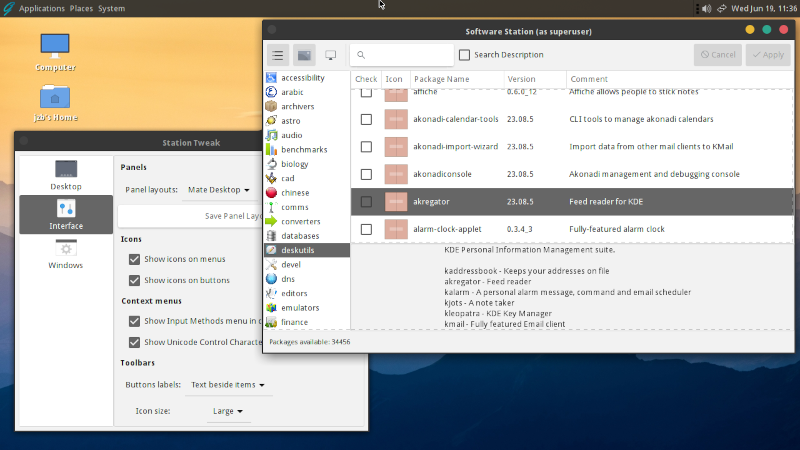Expand the Panel layouts dropdown
Screen dimensions: 800x450
[218, 189]
